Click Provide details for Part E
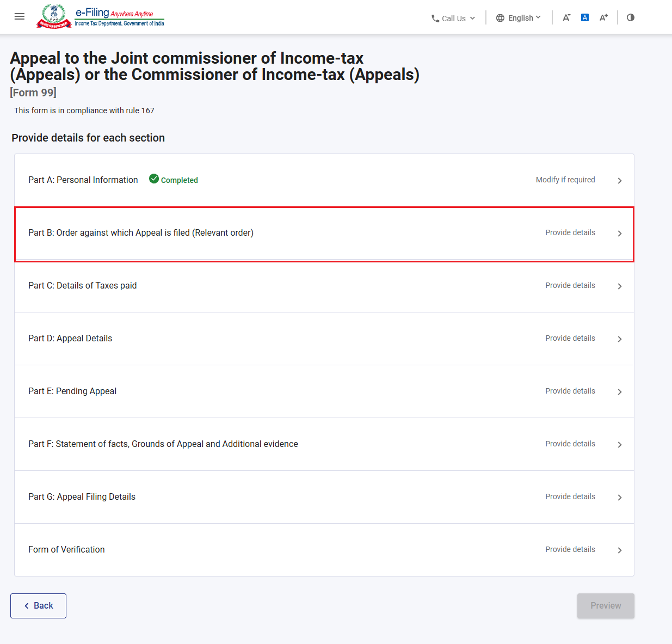672x644 pixels. click(x=570, y=391)
